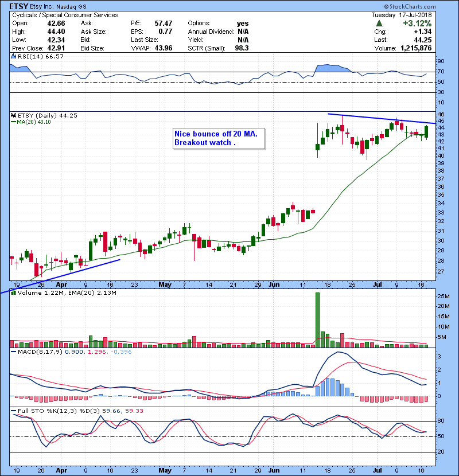Click the green up-triangle price change icon
This screenshot has width=459, height=476.
click(x=379, y=24)
